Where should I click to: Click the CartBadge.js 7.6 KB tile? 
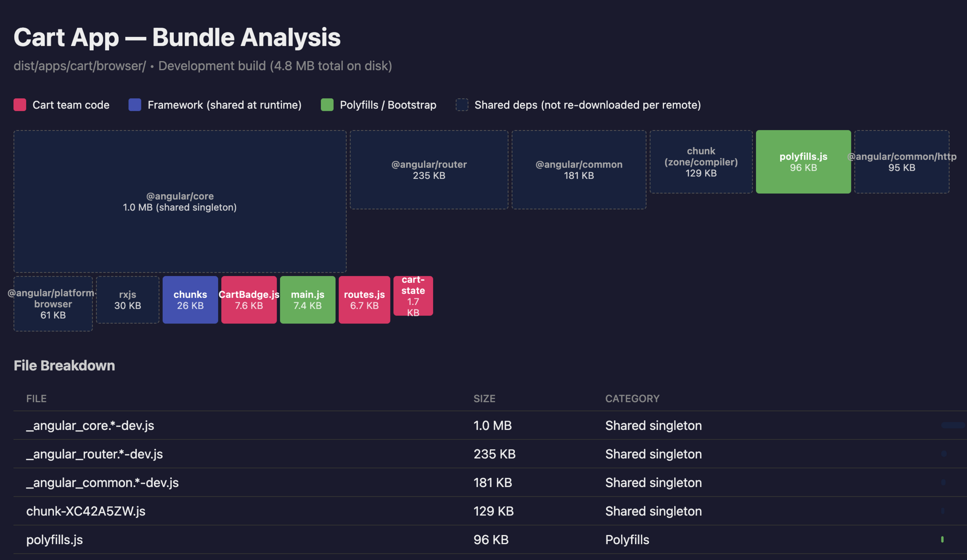[248, 299]
